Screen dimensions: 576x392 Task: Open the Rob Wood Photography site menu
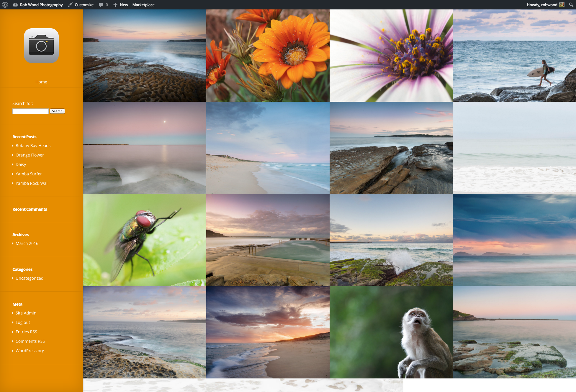pyautogui.click(x=38, y=5)
